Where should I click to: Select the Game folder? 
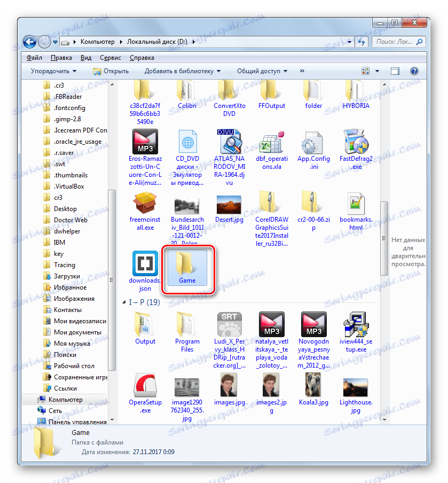tap(187, 267)
